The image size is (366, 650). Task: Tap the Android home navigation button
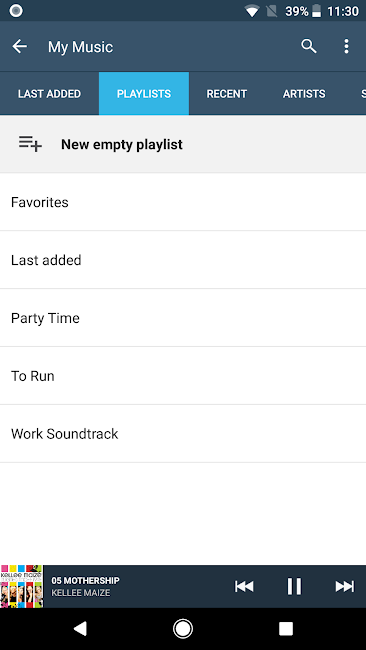tap(182, 629)
